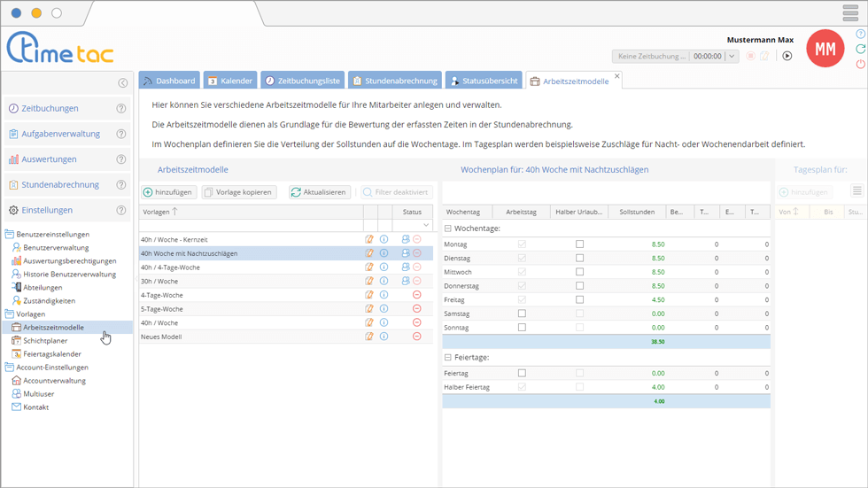Open the Keine Zeitbuchung dropdown arrow

[732, 56]
